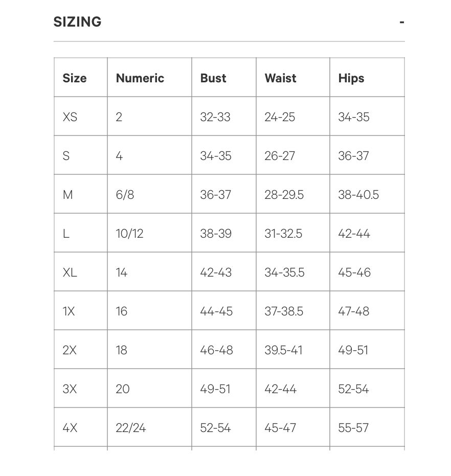451x476 pixels.
Task: Select the XL size row label
Action: pos(70,273)
